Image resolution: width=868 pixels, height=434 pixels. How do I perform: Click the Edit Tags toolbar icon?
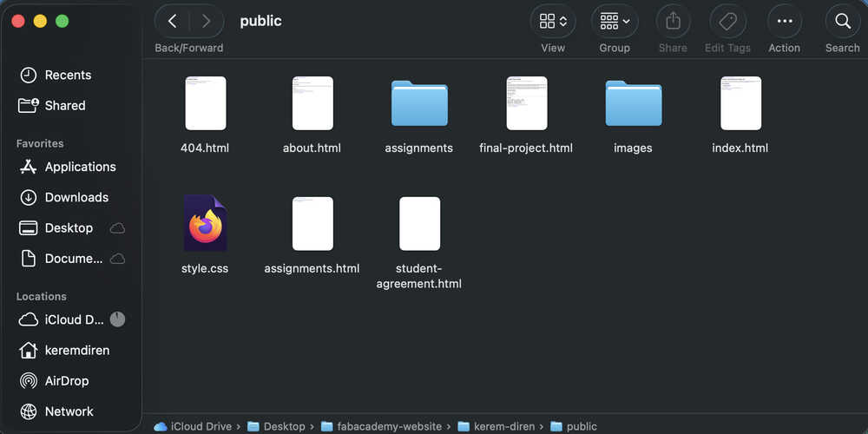tap(727, 21)
